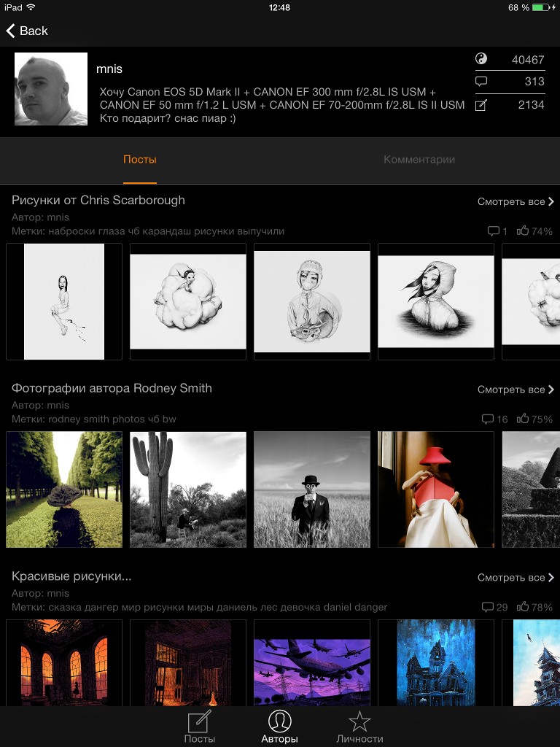Tap Смотреть все for Красивые рисунки post
The height and width of the screenshot is (747, 560).
tap(511, 578)
